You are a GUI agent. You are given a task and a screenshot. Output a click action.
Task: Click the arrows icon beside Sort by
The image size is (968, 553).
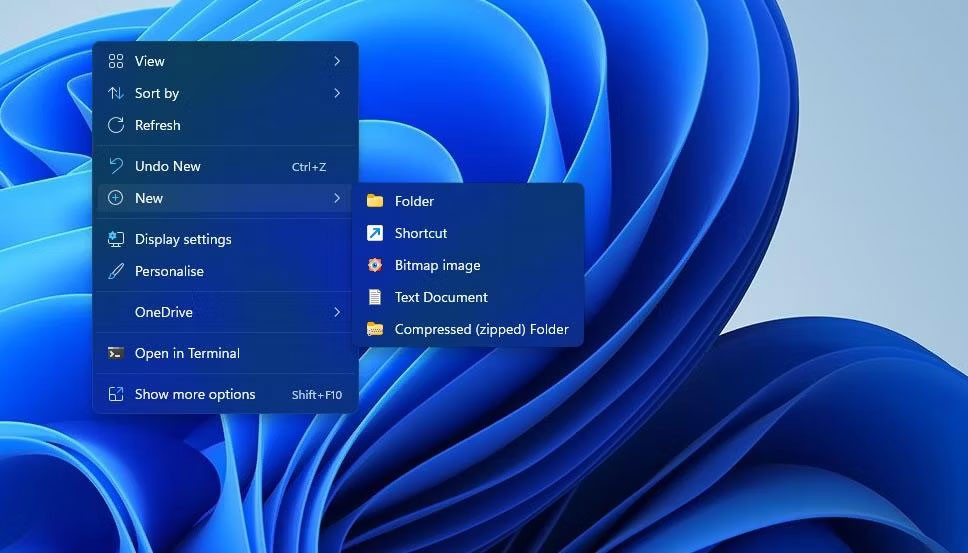[116, 93]
